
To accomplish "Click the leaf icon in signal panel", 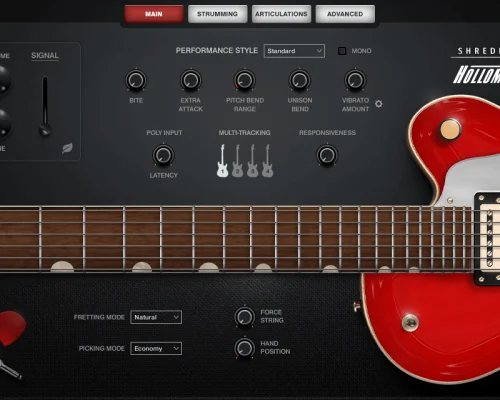I will pyautogui.click(x=67, y=148).
